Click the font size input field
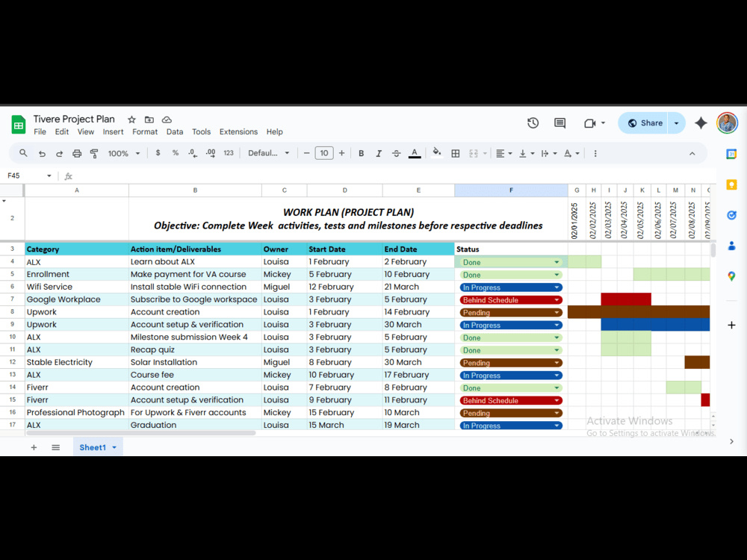Screen dimensions: 747x560 tap(324, 153)
